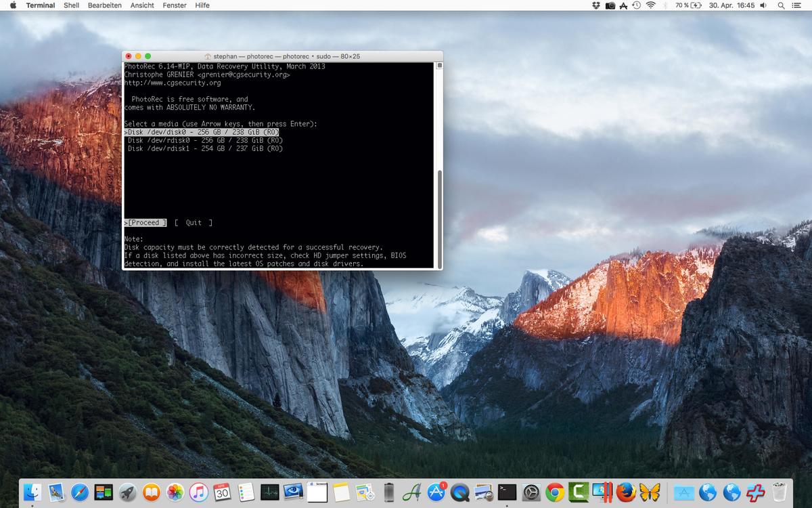Open Reminders from the Dock

tap(246, 492)
